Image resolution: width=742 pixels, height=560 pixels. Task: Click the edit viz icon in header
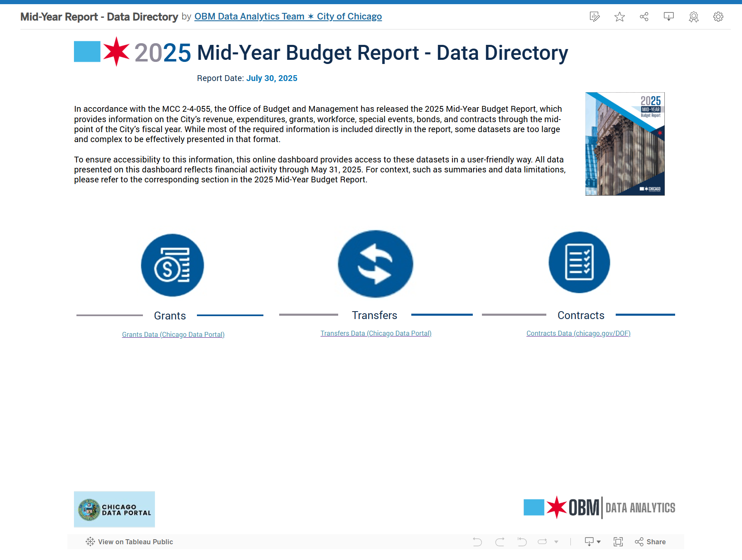[x=595, y=17]
